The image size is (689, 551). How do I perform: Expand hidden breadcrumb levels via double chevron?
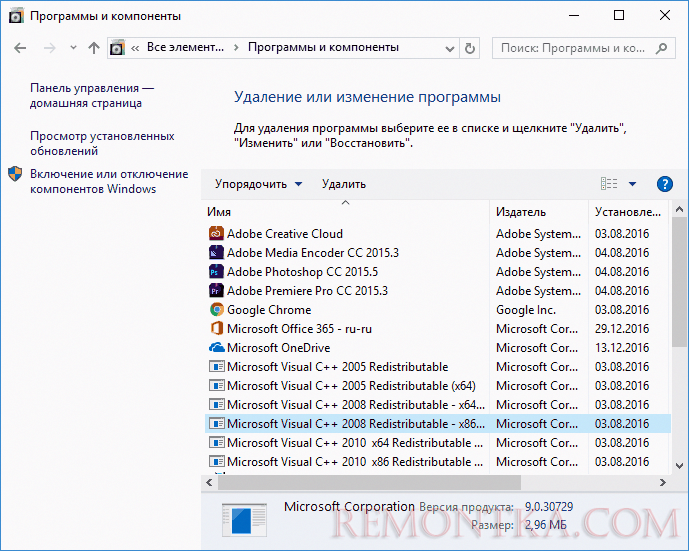[135, 48]
